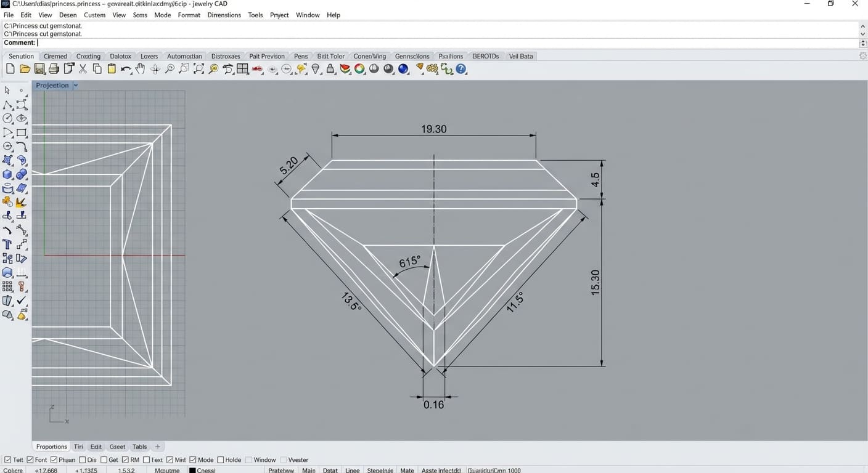The width and height of the screenshot is (868, 473).
Task: Add a new viewport tab with the plus
Action: 157,447
